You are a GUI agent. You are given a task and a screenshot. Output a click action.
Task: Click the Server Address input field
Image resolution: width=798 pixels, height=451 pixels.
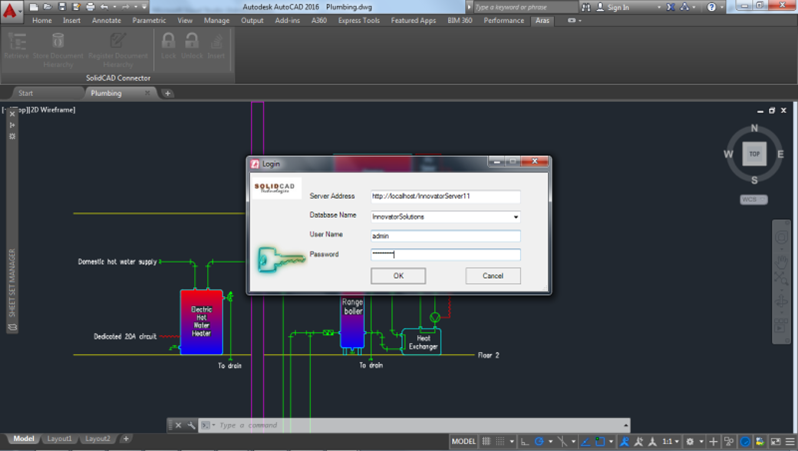(445, 196)
